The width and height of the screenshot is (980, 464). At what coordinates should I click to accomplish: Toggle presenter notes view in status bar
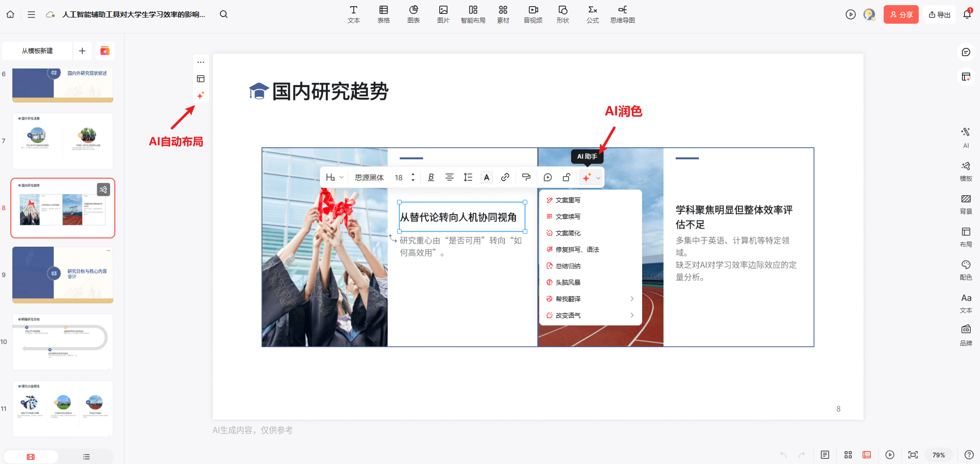click(x=825, y=455)
